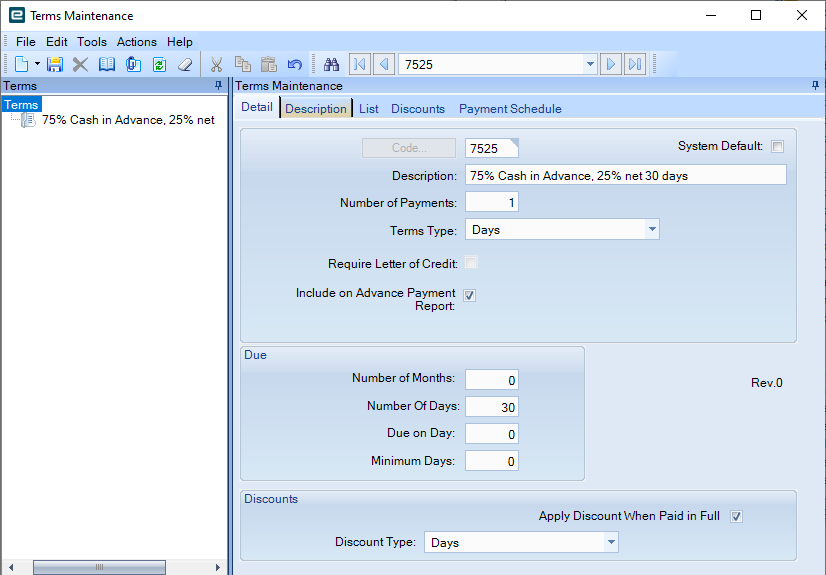826x575 pixels.
Task: Click the term document icon in tree
Action: [28, 120]
